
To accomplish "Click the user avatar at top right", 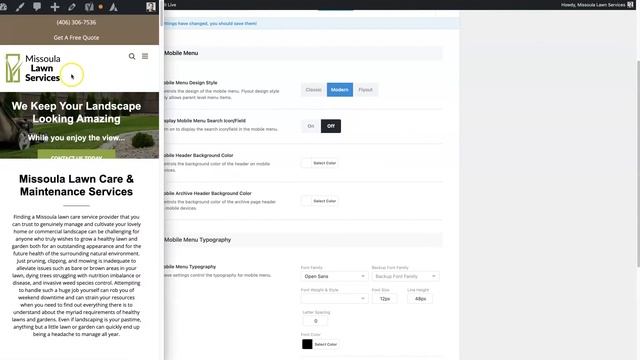I will tap(631, 4).
